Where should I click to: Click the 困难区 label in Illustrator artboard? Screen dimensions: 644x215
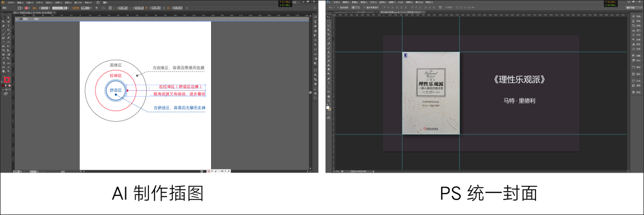116,65
